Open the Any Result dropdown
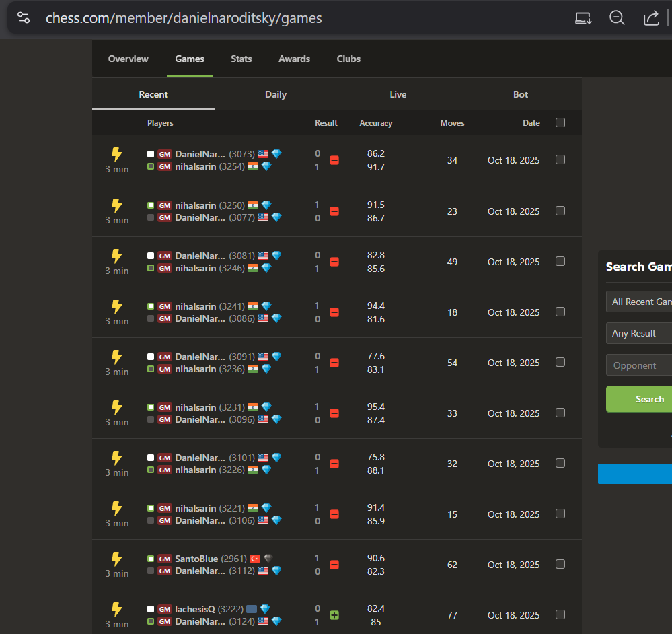Screen dimensions: 672x634 (639, 333)
